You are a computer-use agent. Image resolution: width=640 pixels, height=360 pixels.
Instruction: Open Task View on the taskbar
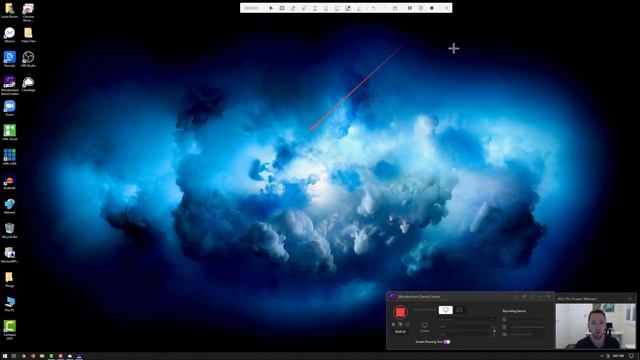(x=14, y=356)
